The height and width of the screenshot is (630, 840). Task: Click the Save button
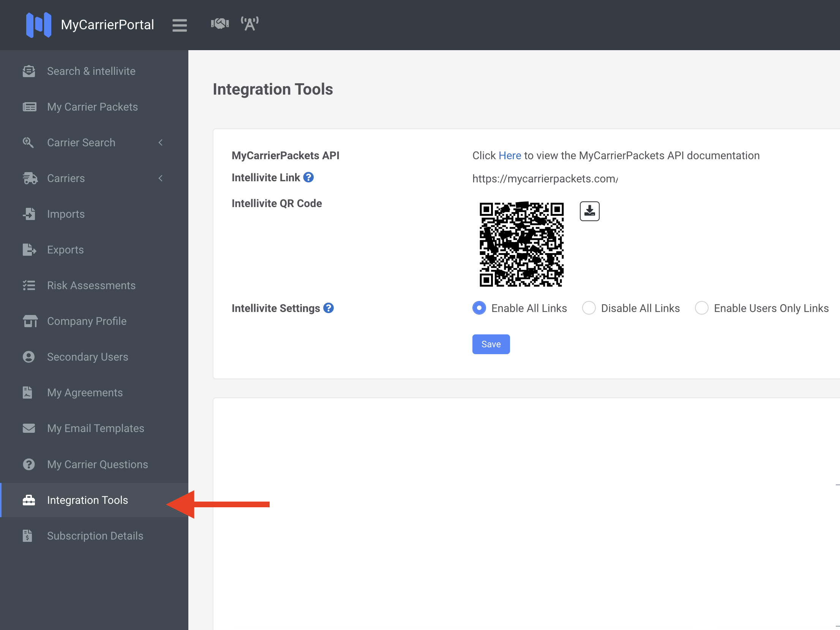(491, 344)
